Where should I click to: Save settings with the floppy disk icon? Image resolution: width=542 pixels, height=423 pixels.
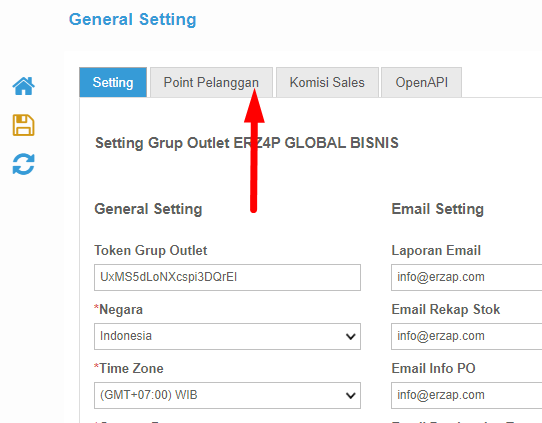24,125
